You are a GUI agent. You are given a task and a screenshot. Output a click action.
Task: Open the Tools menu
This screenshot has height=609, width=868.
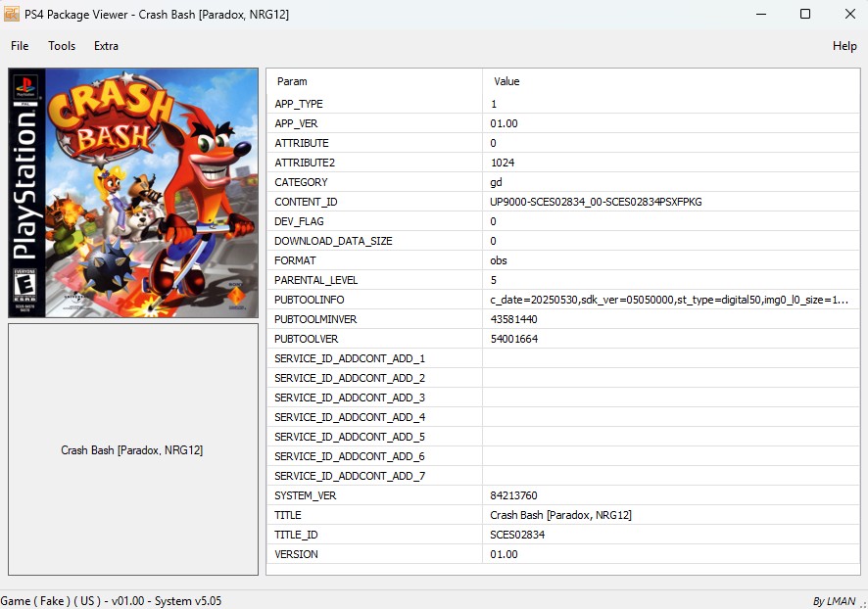[x=62, y=46]
